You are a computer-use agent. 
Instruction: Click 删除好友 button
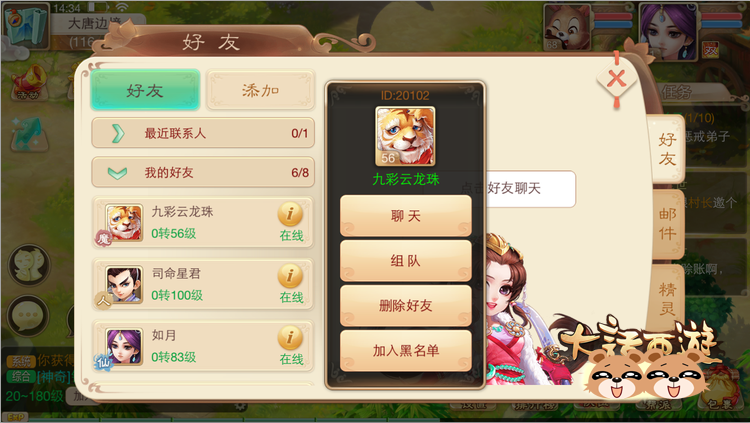point(406,306)
